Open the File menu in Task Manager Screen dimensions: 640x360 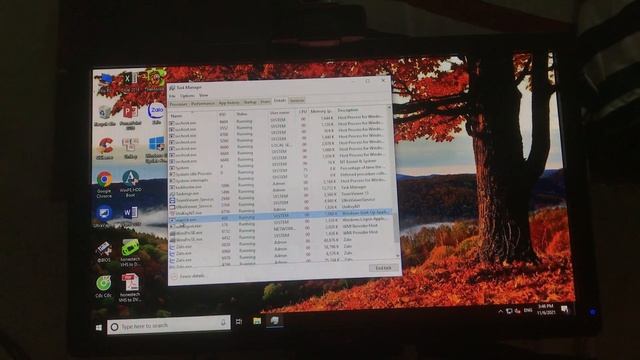(x=172, y=96)
